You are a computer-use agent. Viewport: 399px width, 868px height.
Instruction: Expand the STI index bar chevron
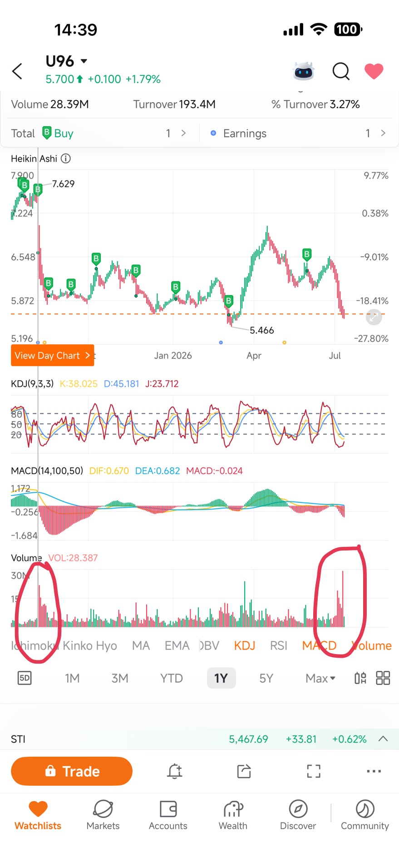pos(383,739)
